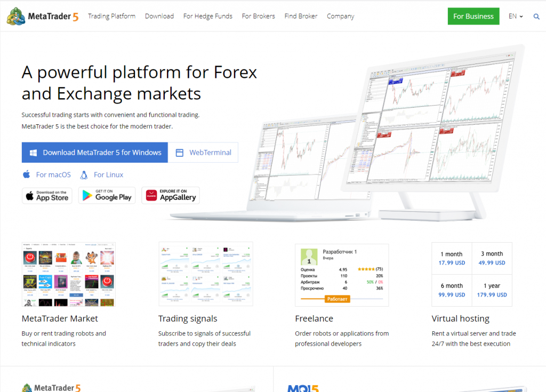Open the Huawei AppGallery badge
Image resolution: width=546 pixels, height=392 pixels.
pos(171,196)
